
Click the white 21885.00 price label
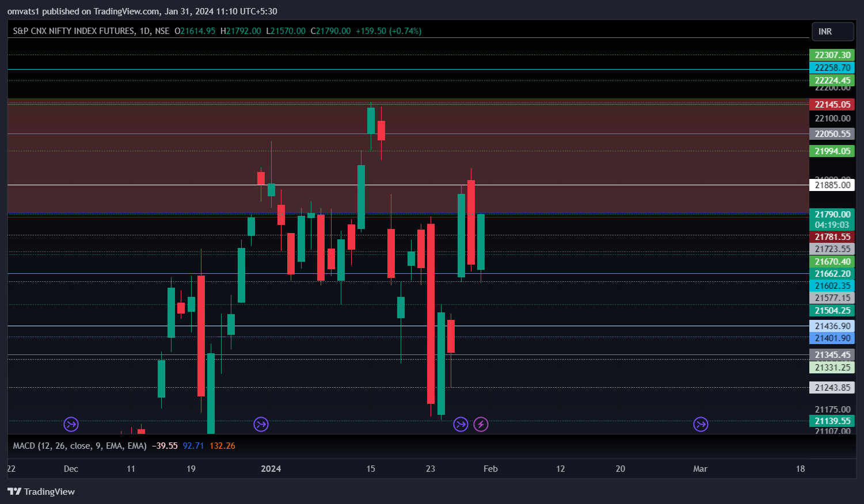tap(832, 185)
